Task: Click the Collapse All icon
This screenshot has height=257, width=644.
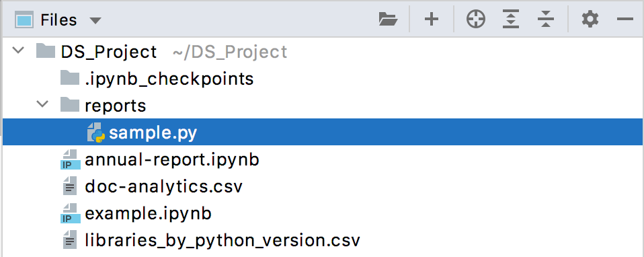Action: [x=545, y=20]
